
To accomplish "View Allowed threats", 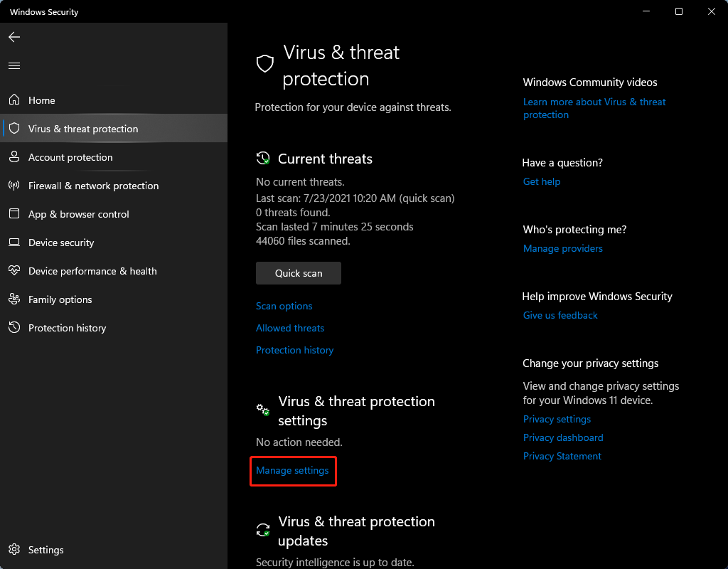I will click(289, 328).
